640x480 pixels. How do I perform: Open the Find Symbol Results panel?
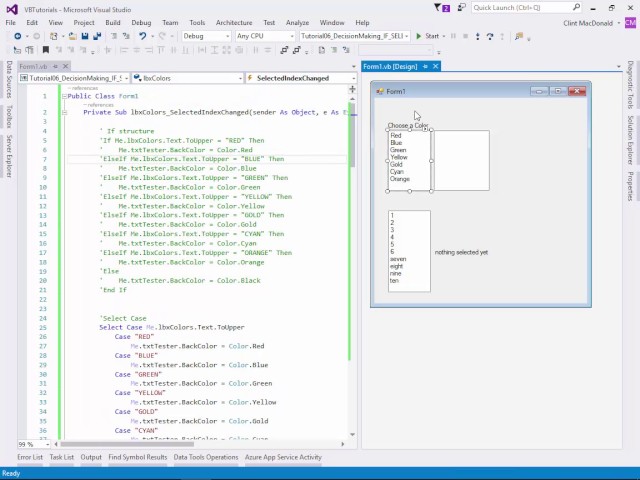tap(138, 457)
